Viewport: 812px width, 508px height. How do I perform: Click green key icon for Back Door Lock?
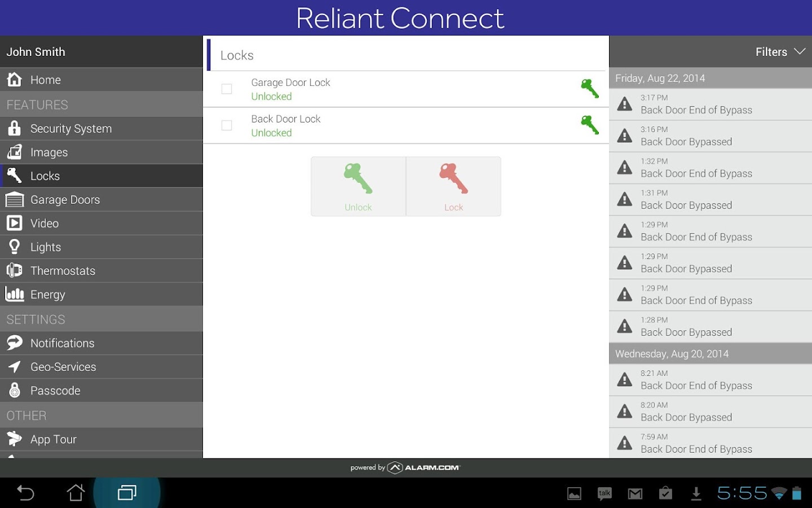pos(590,125)
